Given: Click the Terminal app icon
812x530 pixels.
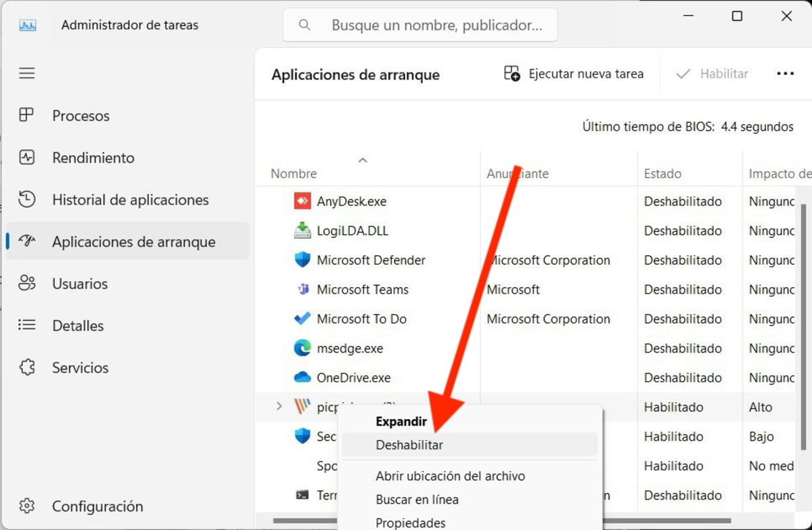Looking at the screenshot, I should (302, 495).
